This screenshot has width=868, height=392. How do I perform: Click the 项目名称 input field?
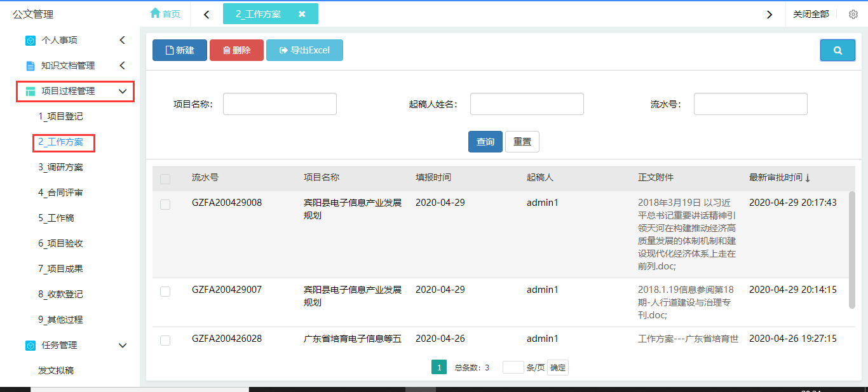point(280,104)
